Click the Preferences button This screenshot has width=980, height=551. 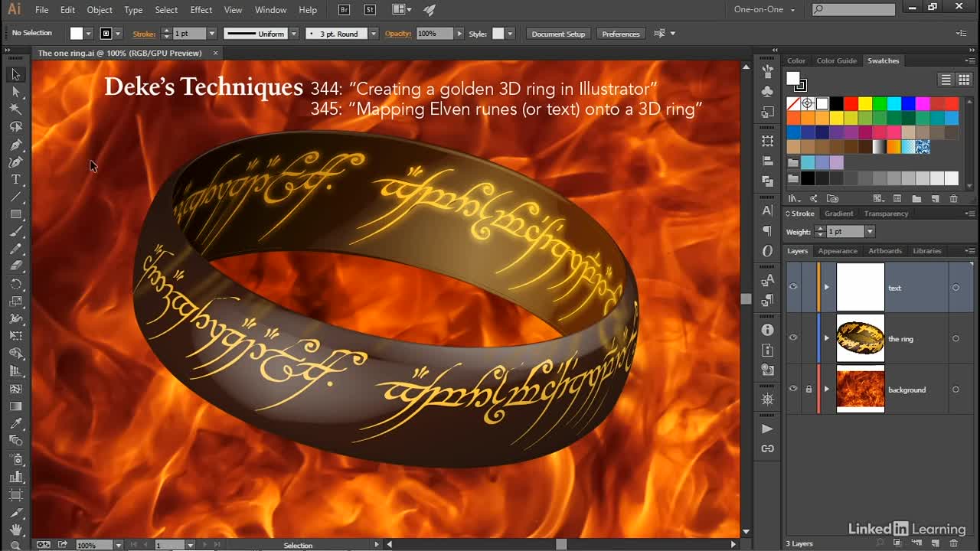click(x=621, y=34)
